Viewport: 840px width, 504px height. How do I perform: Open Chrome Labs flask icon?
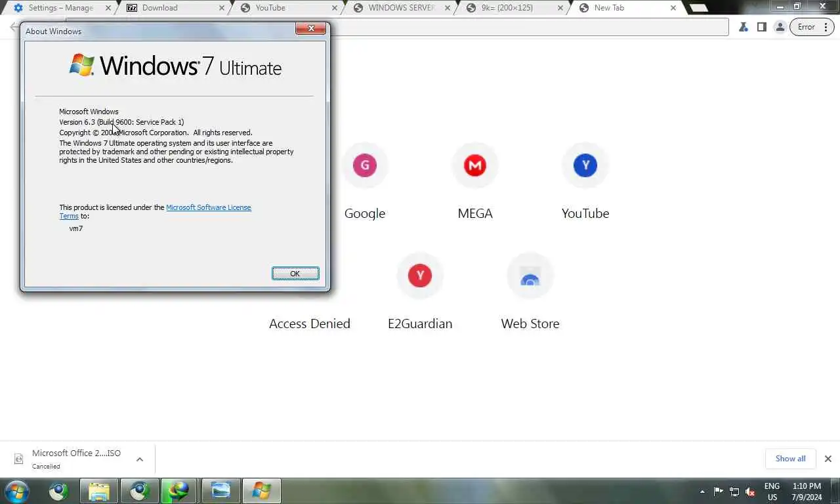pyautogui.click(x=743, y=27)
